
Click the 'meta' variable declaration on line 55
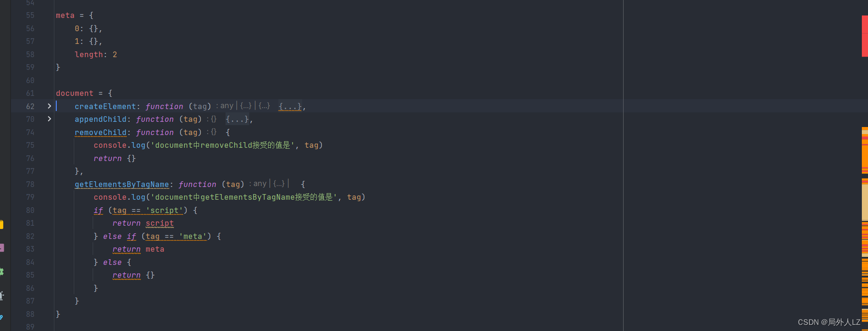65,16
